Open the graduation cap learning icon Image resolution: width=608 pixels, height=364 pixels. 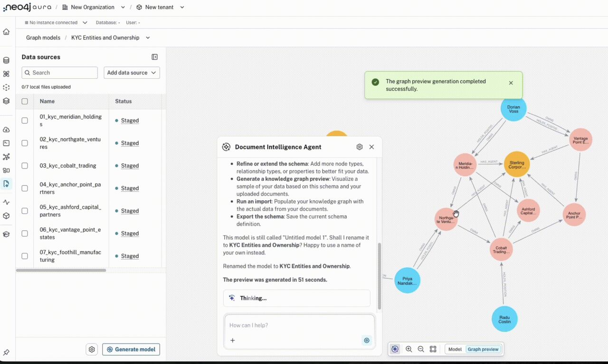(6, 234)
